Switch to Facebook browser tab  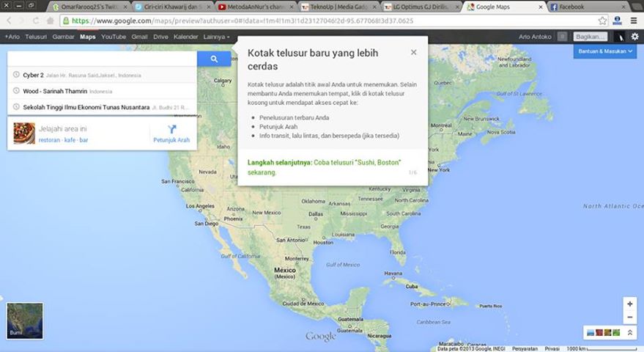pyautogui.click(x=588, y=7)
